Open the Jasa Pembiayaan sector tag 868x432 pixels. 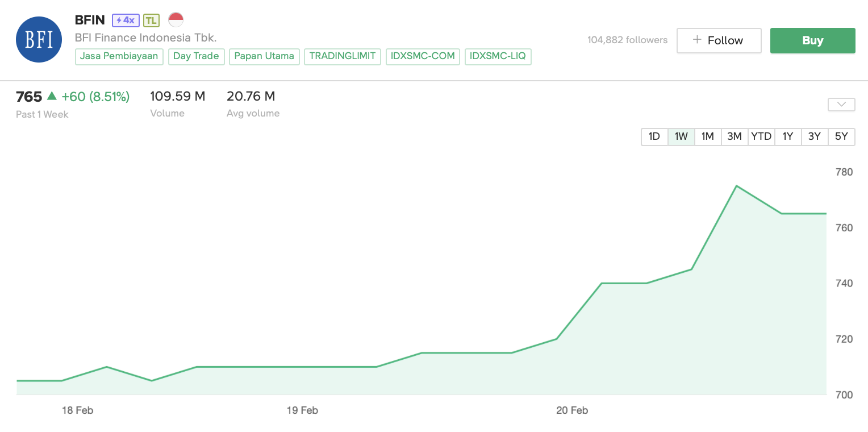click(x=119, y=56)
